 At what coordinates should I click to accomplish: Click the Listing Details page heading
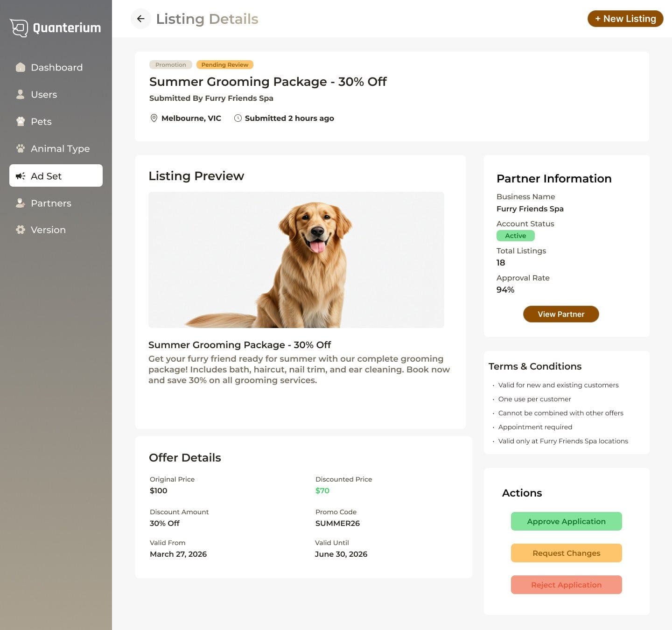click(207, 19)
